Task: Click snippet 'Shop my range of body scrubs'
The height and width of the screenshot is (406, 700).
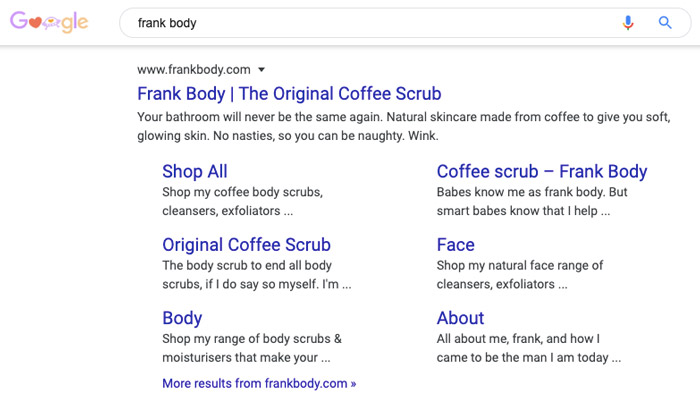Action: click(x=252, y=348)
